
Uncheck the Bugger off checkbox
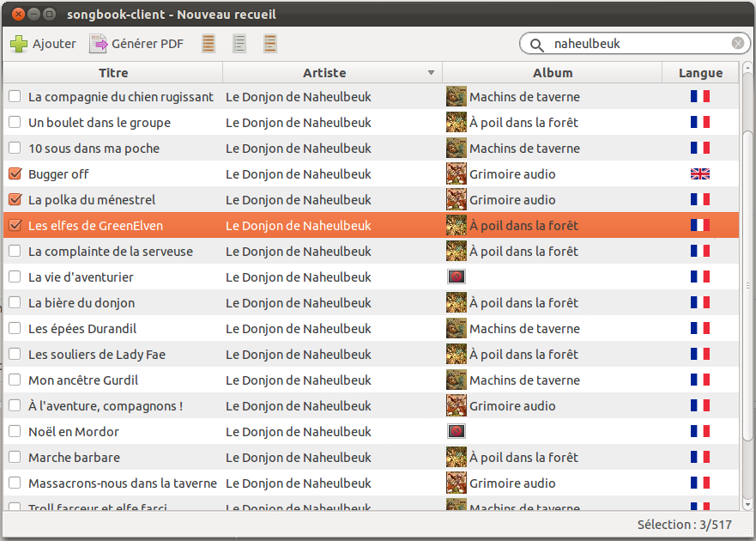point(15,174)
